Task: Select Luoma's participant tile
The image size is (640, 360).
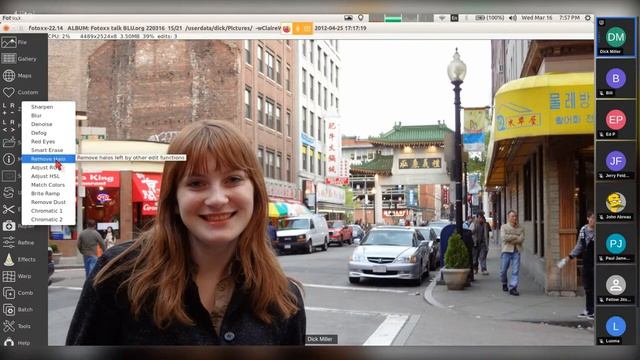Action: point(616,327)
